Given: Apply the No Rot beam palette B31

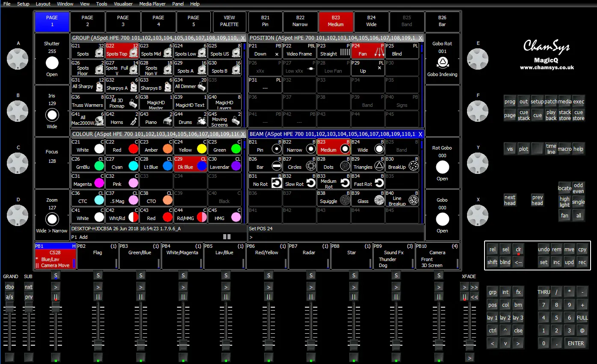Looking at the screenshot, I should coord(265,181).
